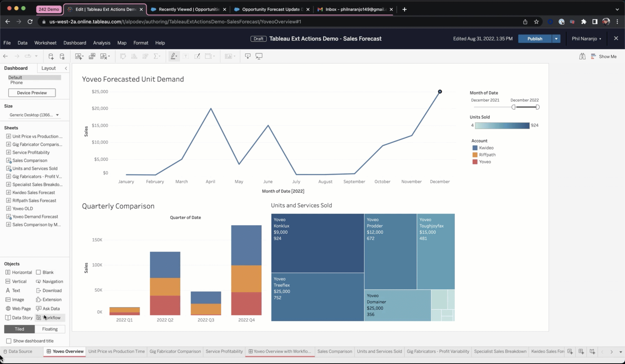Click the Publish button
Screen dimensions: 625x364
tap(535, 39)
